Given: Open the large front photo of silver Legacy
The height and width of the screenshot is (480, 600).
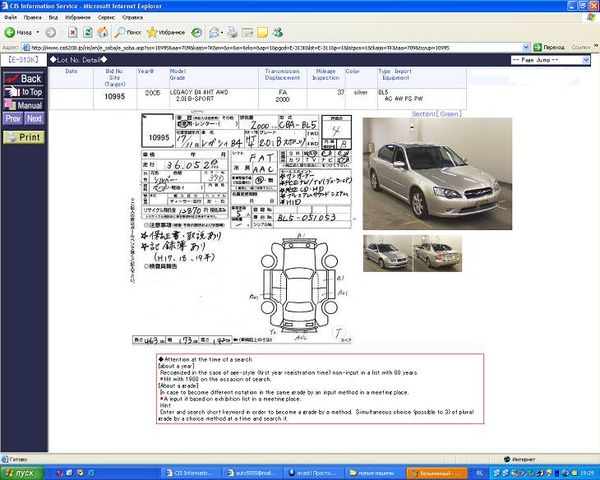Looking at the screenshot, I should (x=437, y=174).
